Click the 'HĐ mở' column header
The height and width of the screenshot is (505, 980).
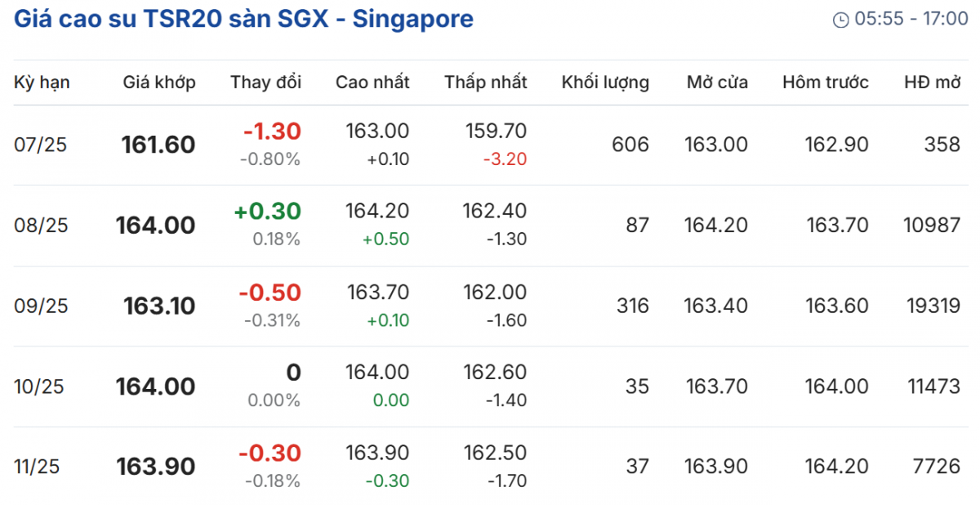[x=932, y=82]
